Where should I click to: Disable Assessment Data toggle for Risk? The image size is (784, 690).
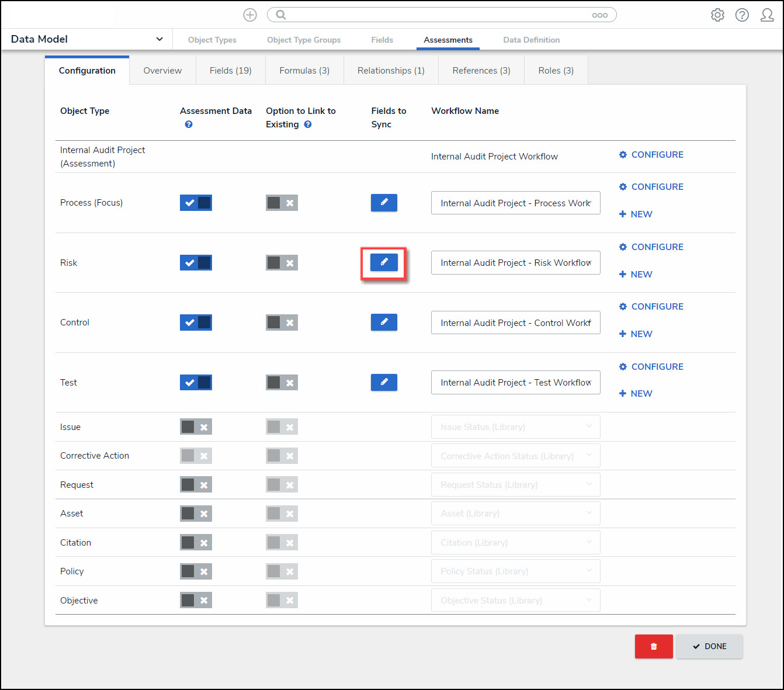[x=196, y=262]
